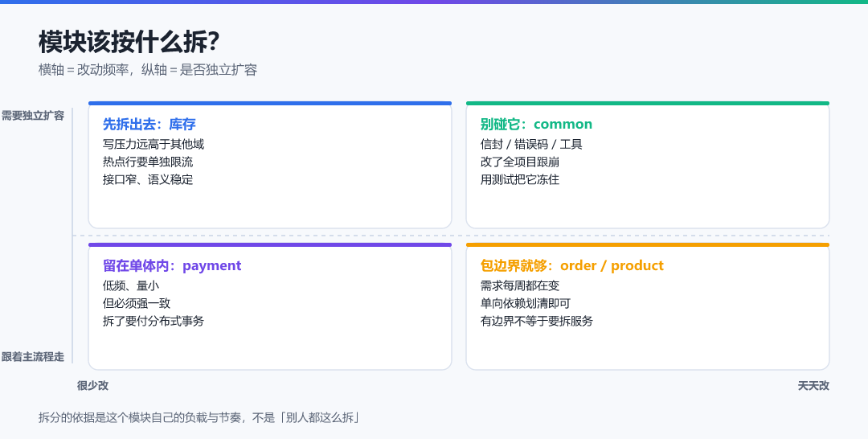Click the line 需求每周都在变

tap(520, 285)
